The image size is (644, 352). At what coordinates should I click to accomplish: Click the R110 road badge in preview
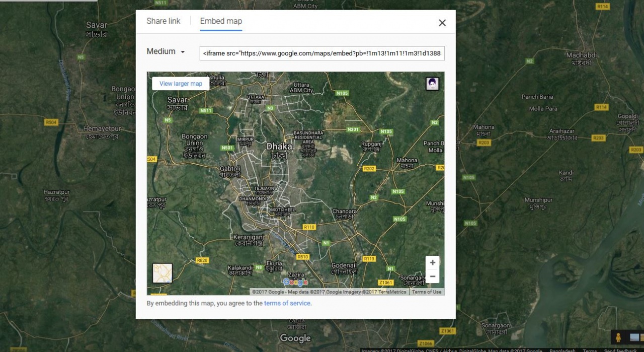(309, 227)
